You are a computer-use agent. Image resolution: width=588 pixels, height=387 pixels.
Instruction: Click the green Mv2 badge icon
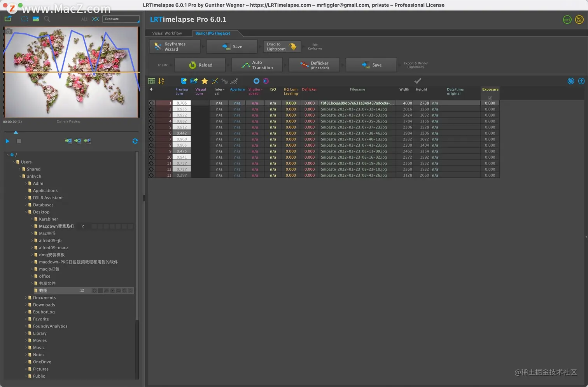pos(567,19)
